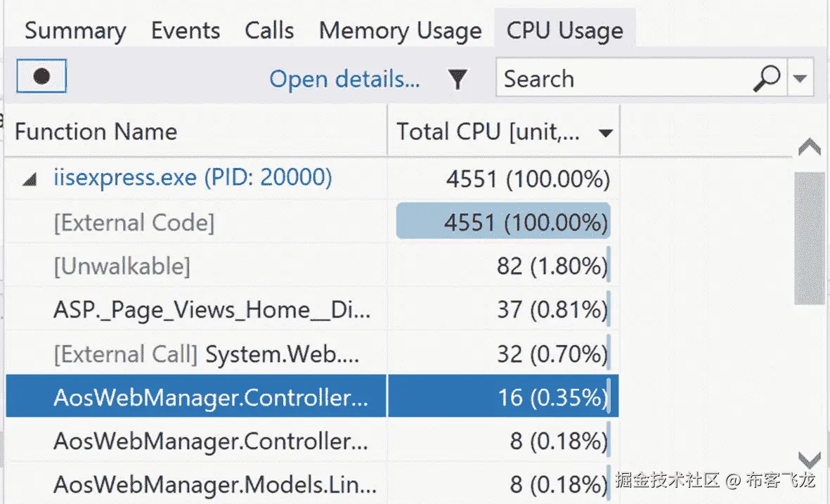Open the search options dropdown arrow
Image resolution: width=830 pixels, height=504 pixels.
coord(799,79)
